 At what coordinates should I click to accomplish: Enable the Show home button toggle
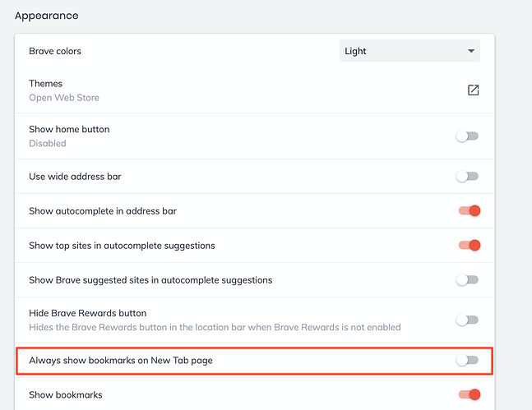click(x=467, y=136)
